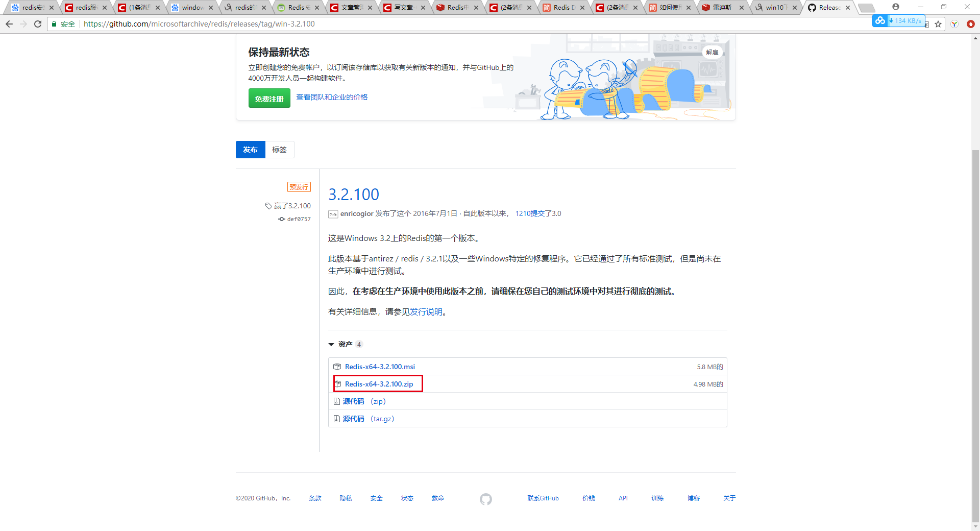This screenshot has width=980, height=531.
Task: Open the 隐私 footer link
Action: click(346, 498)
